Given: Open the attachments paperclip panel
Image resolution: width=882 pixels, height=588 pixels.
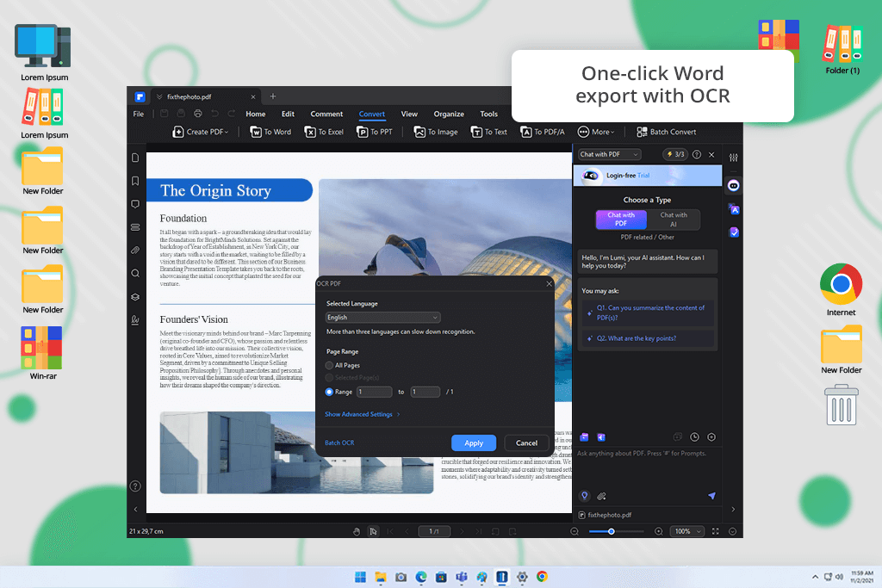Looking at the screenshot, I should pyautogui.click(x=135, y=251).
